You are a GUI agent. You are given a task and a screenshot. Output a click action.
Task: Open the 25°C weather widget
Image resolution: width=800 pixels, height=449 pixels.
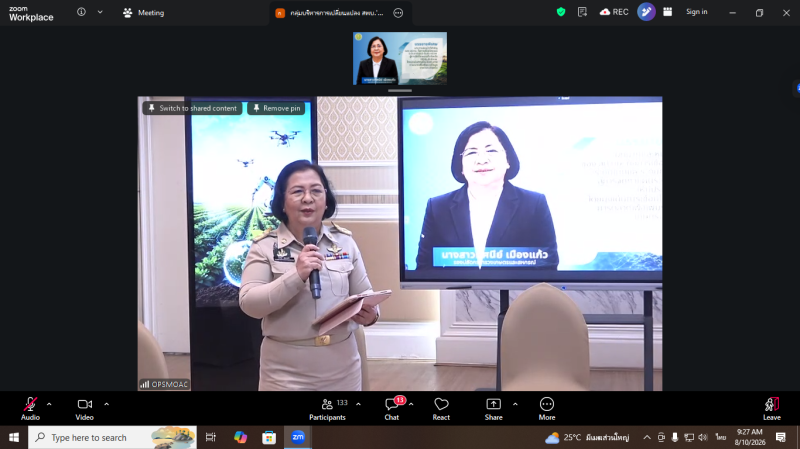pos(587,437)
